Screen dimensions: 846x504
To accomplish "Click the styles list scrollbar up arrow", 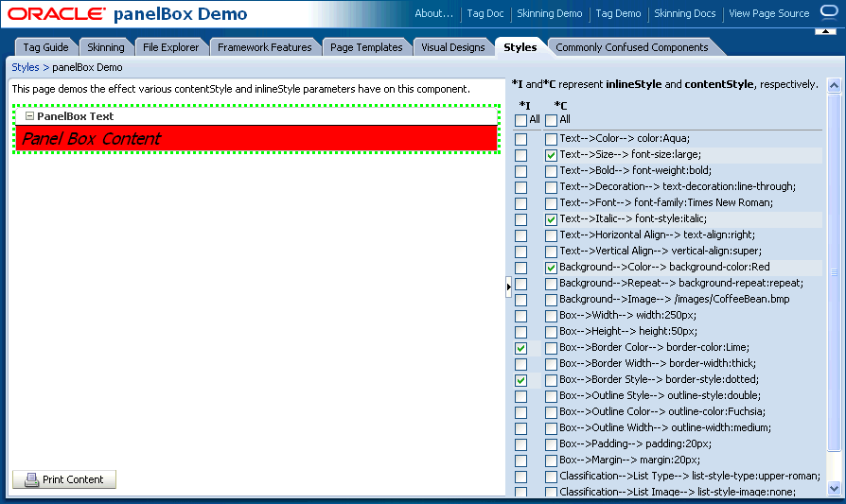I will coord(834,85).
